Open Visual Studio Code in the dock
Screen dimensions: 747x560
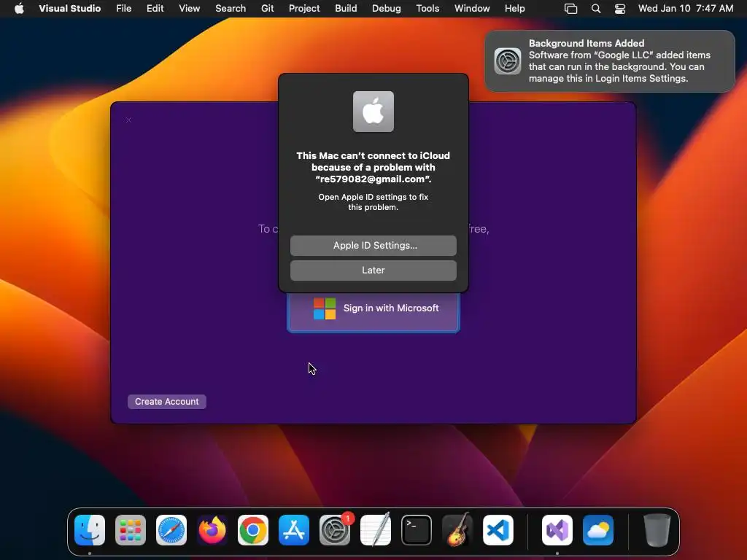click(x=498, y=530)
